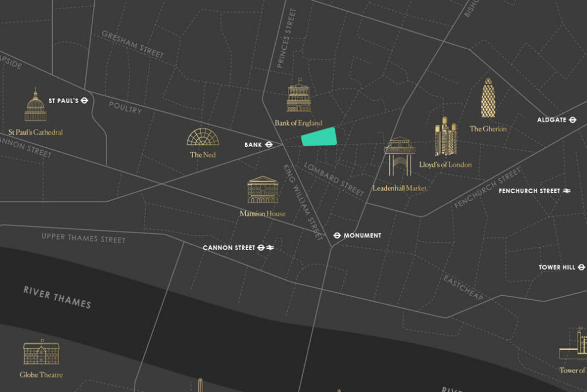
Task: Select the Globe Theatre building icon
Action: 41,354
